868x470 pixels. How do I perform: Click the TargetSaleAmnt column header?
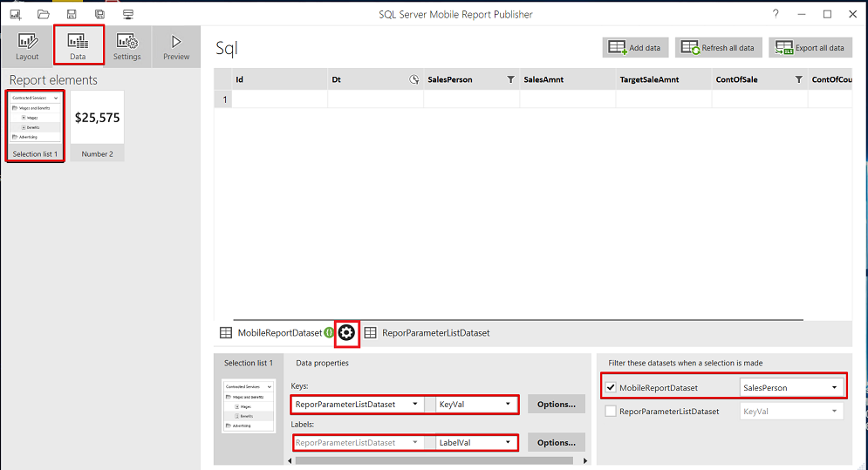pyautogui.click(x=663, y=79)
